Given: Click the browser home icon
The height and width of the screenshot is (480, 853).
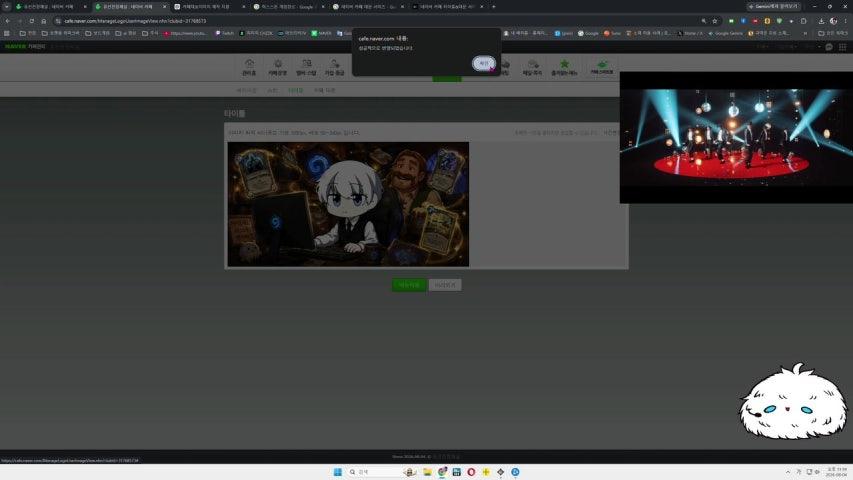Looking at the screenshot, I should [44, 21].
